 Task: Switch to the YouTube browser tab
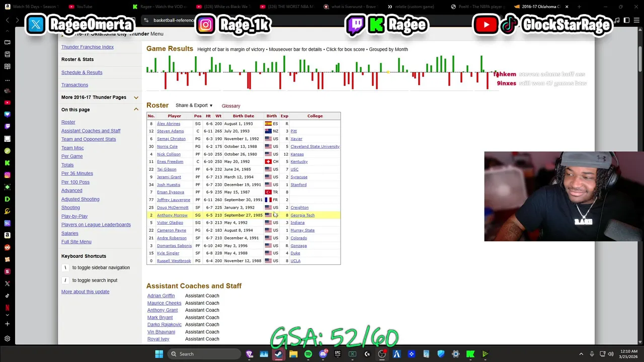(97, 7)
